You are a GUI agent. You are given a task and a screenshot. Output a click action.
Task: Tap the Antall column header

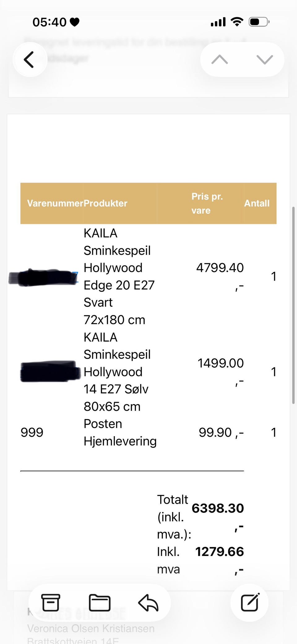(257, 203)
